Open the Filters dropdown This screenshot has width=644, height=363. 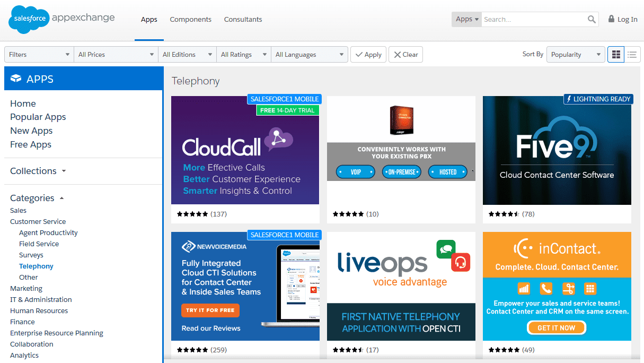click(x=39, y=54)
